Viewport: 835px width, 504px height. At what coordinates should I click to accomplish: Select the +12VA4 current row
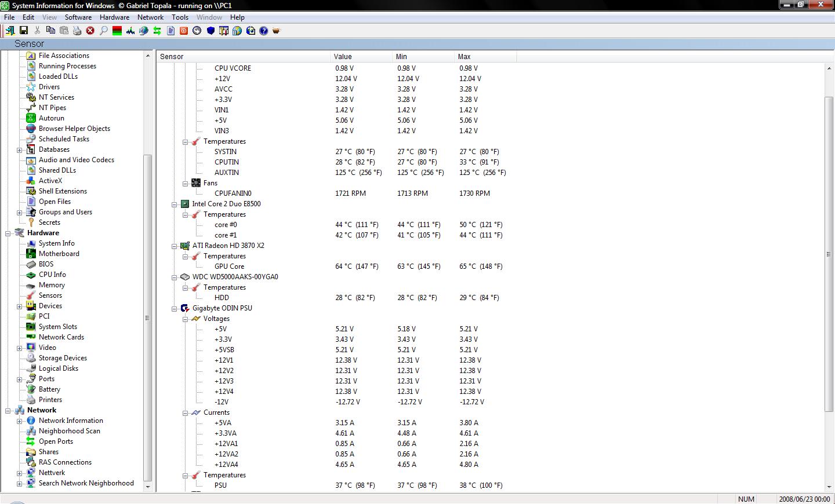[x=226, y=465]
